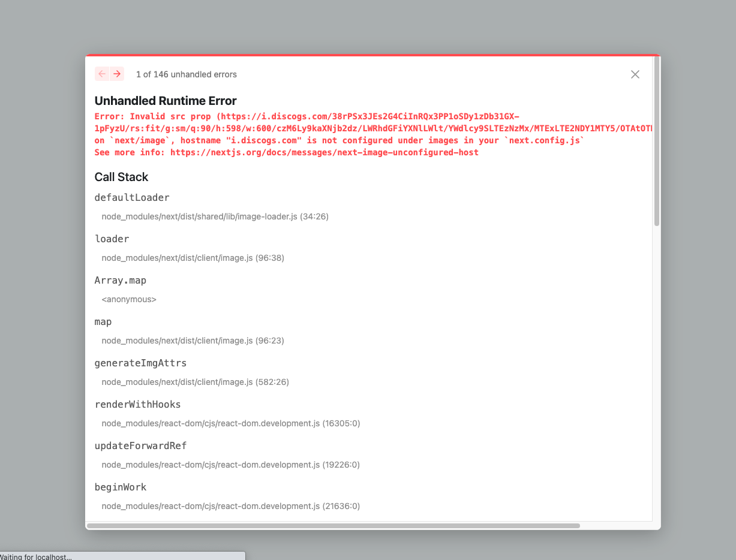Image resolution: width=736 pixels, height=560 pixels.
Task: Click the beginWork call stack entry
Action: pos(121,487)
